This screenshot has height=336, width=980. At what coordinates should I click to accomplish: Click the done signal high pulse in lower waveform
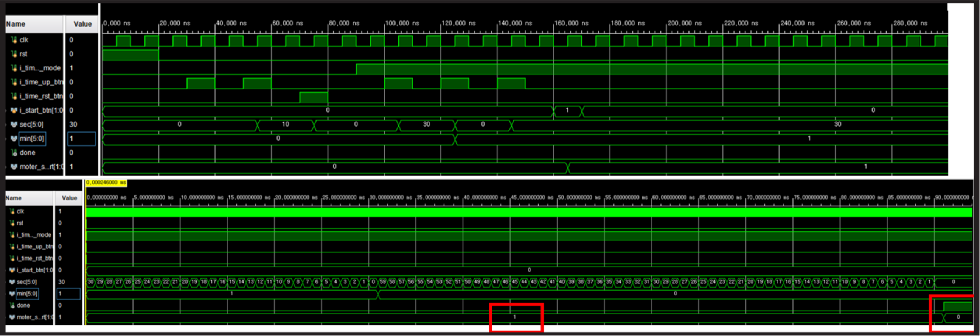(957, 306)
